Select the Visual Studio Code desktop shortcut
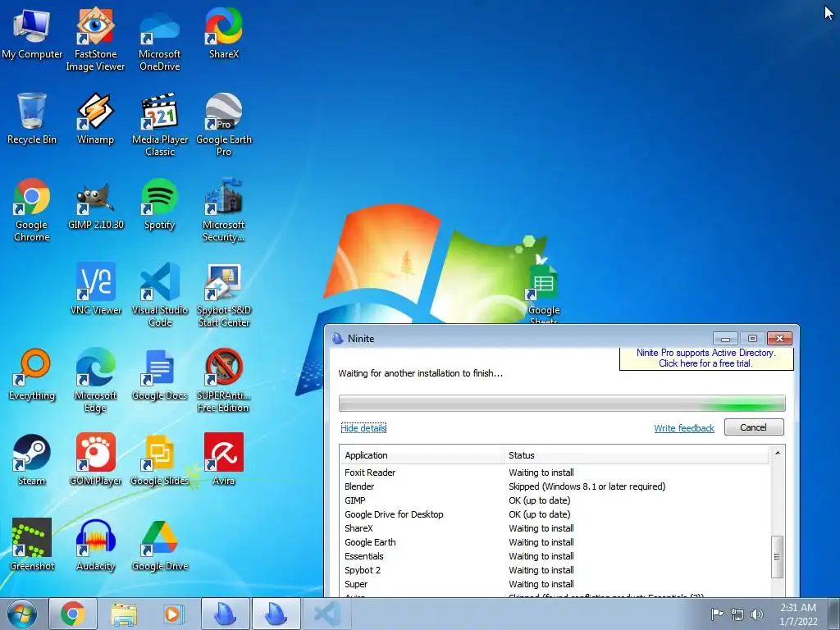The image size is (840, 630). [x=160, y=294]
